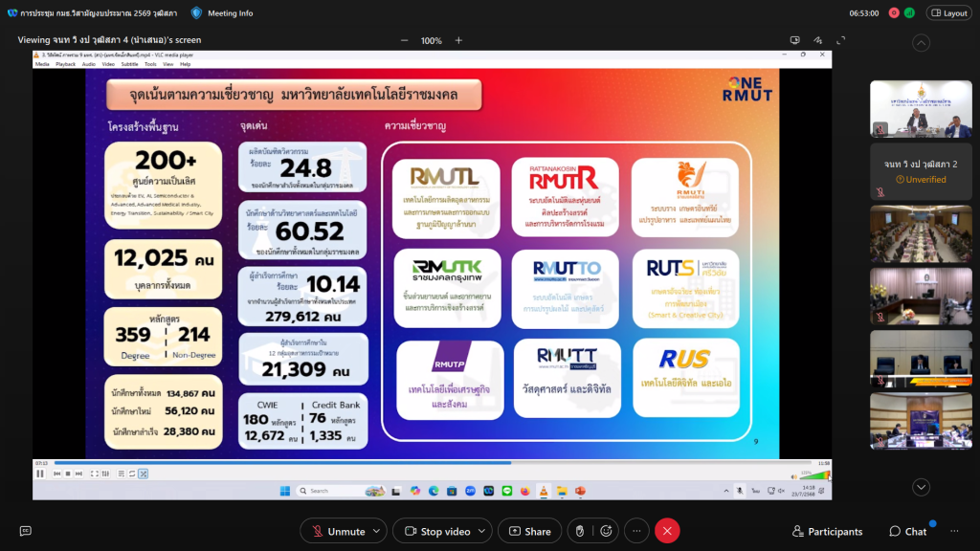Open the reactions smiley icon

[x=607, y=531]
